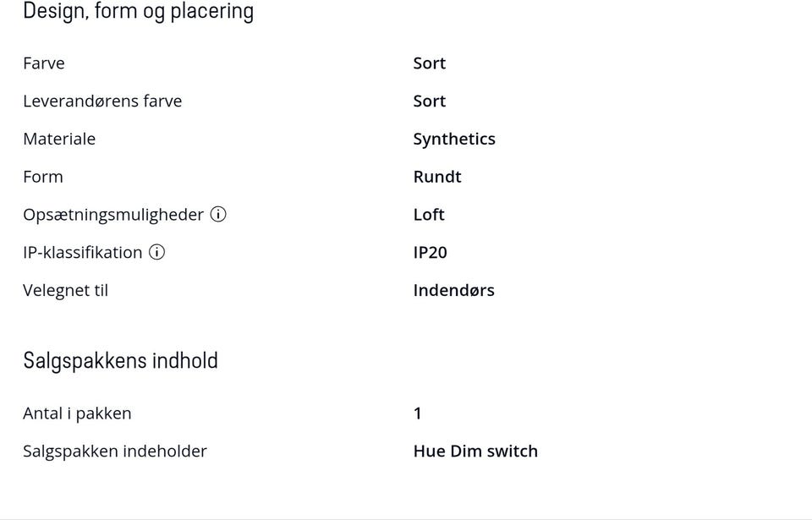Image resolution: width=812 pixels, height=520 pixels.
Task: Open info icon next to IP-klassifikation
Action: tap(157, 252)
